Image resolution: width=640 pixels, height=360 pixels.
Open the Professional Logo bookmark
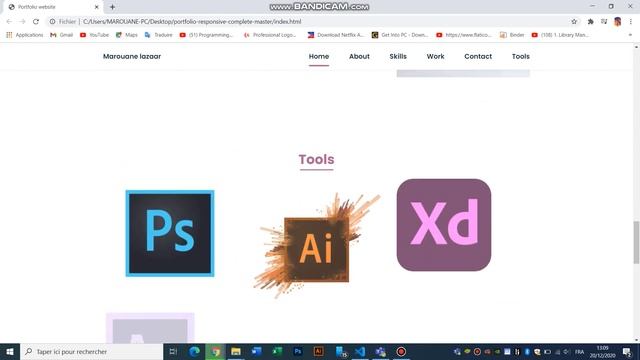pyautogui.click(x=270, y=35)
